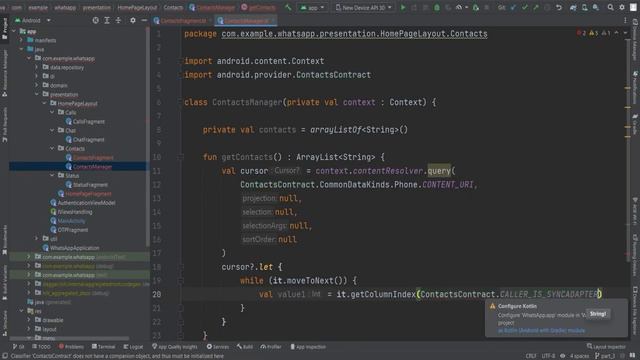Open editor tabs more options icon
The image size is (640, 360).
point(625,20)
